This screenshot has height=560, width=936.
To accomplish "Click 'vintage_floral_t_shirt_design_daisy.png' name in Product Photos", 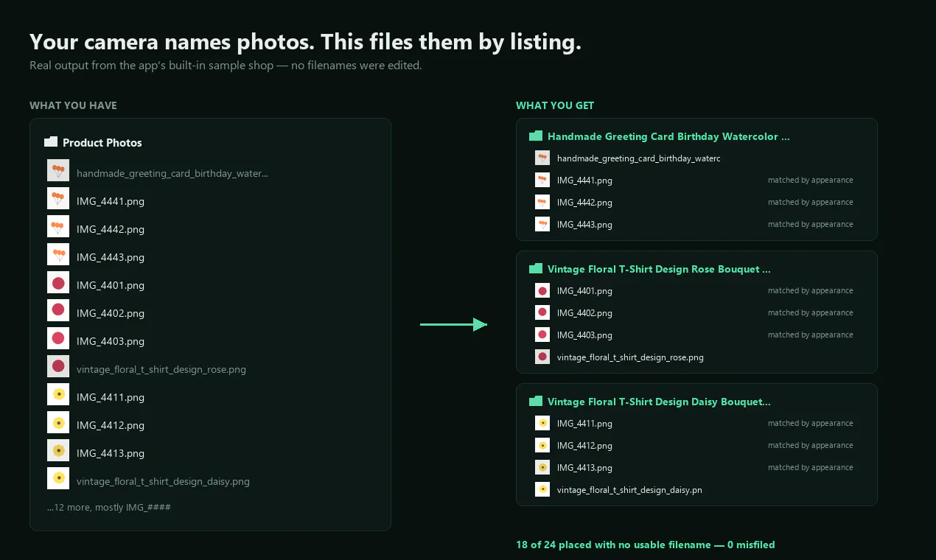I will (163, 481).
